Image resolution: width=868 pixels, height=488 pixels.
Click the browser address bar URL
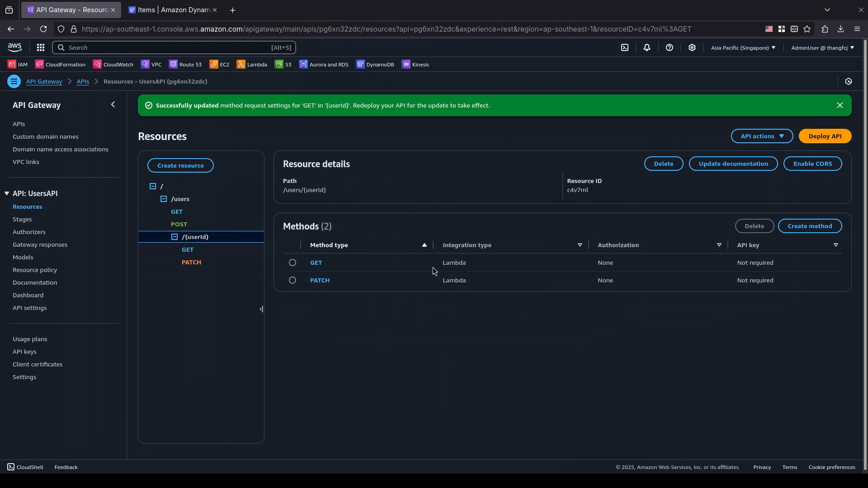coord(387,29)
